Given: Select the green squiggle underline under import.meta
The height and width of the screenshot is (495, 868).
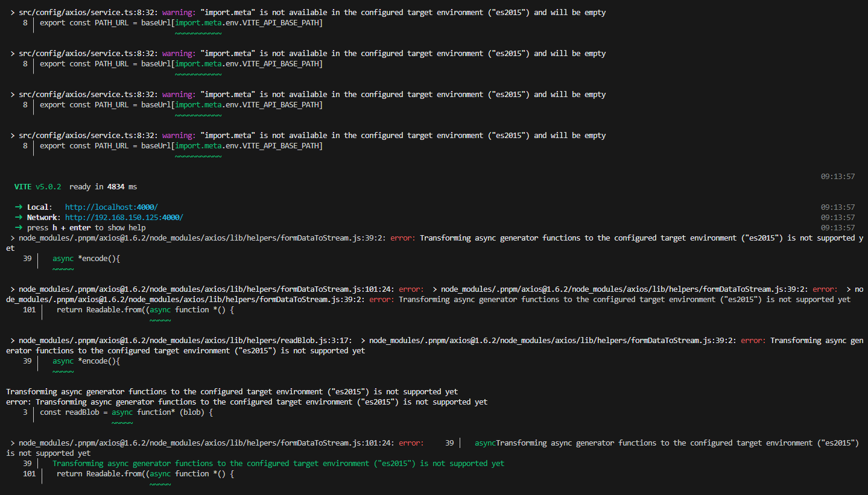Looking at the screenshot, I should point(198,31).
